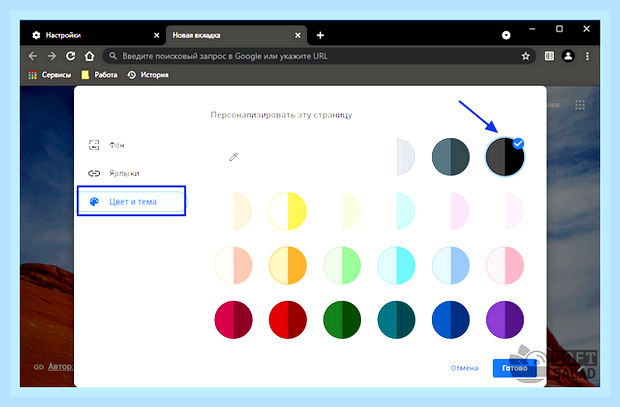Open the Работа bookmark folder

pyautogui.click(x=99, y=75)
